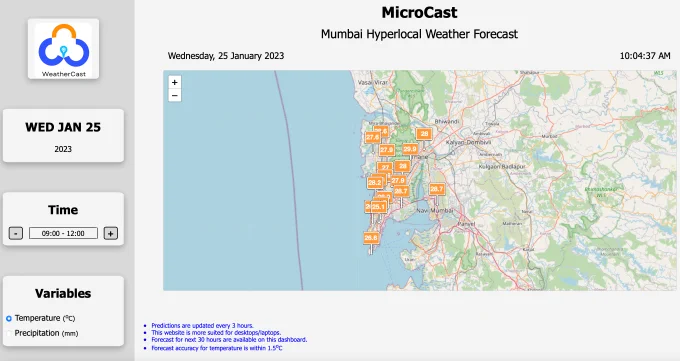Click the 29.9 temperature marker

click(409, 149)
